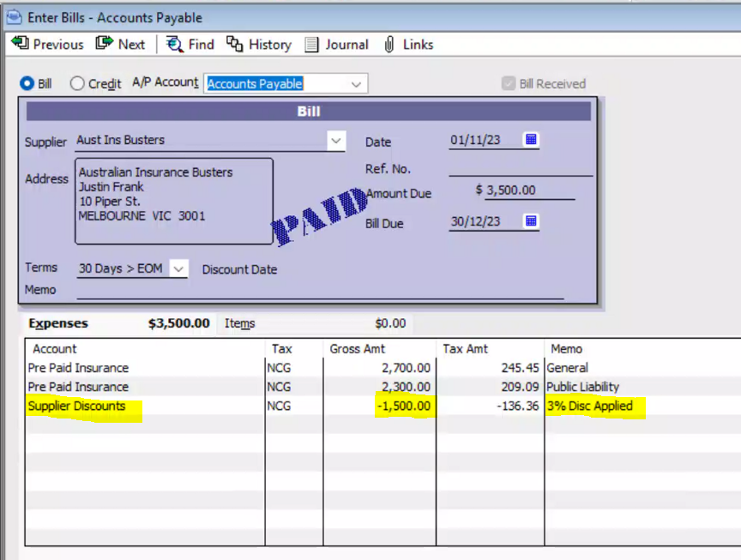Open the Bill Due calendar picker icon
The width and height of the screenshot is (741, 560).
(531, 220)
